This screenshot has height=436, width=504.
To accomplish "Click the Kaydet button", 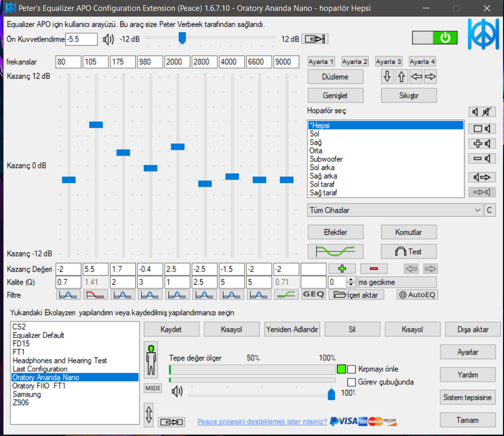I will pos(171,329).
